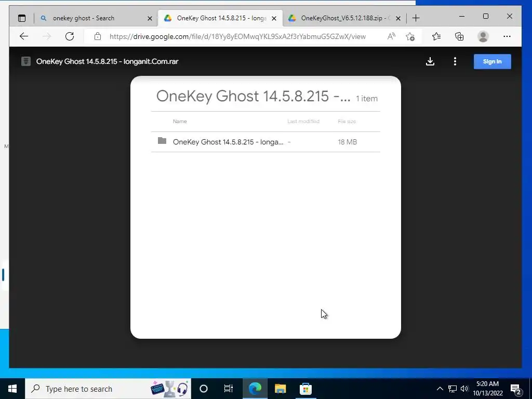Open the volume control tray icon
The height and width of the screenshot is (399, 532).
(464, 389)
